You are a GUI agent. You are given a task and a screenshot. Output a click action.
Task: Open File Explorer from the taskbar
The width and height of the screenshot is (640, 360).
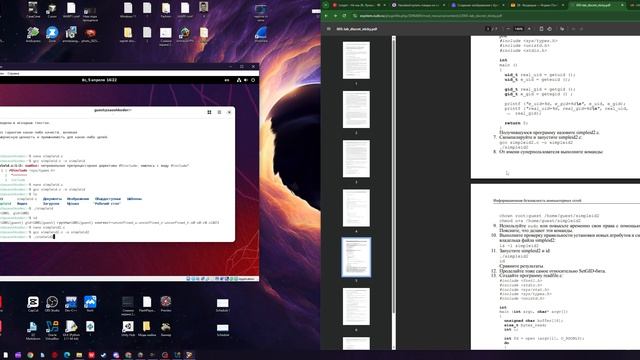coord(79,355)
